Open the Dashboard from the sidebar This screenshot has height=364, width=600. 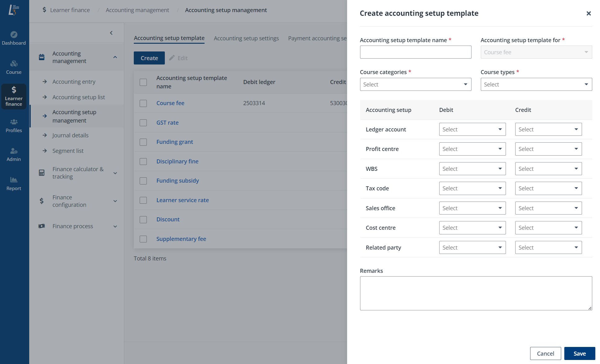14,38
